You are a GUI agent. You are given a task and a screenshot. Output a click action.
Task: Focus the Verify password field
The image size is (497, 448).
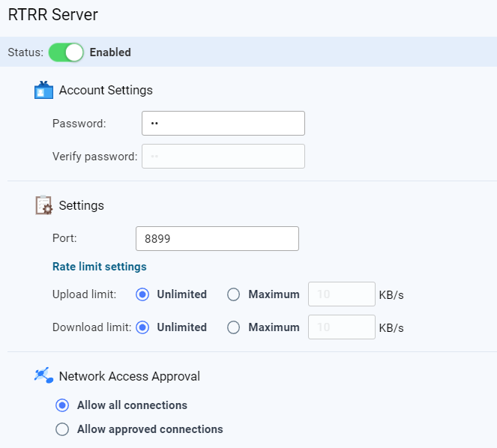point(223,156)
